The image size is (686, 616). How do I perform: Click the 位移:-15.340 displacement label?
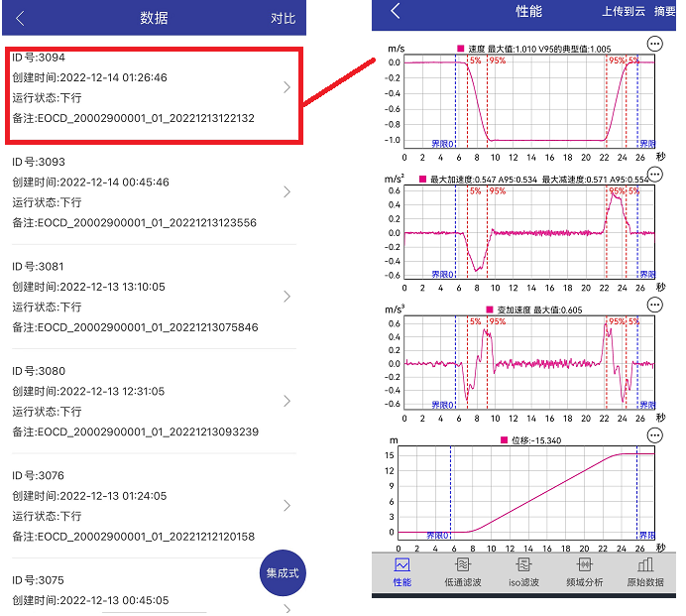click(x=536, y=440)
